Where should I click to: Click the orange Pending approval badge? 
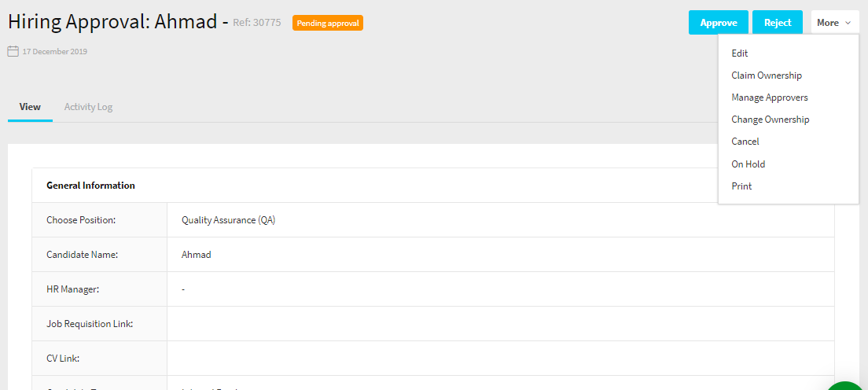click(327, 23)
